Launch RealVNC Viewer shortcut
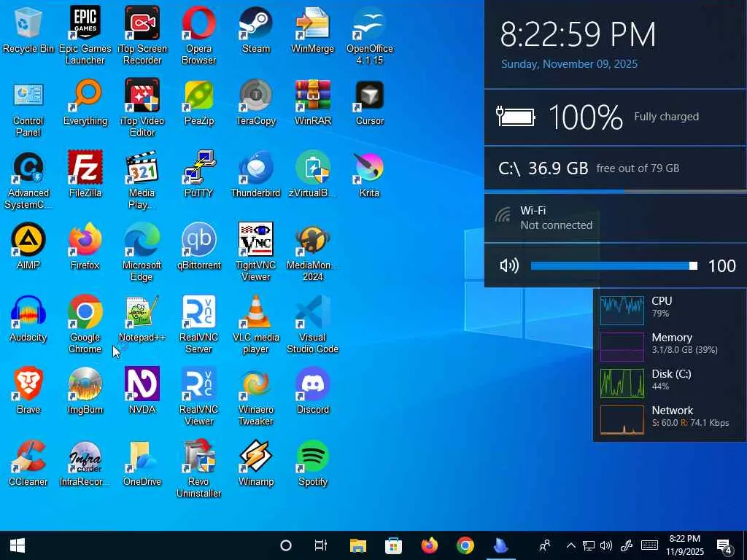Image resolution: width=747 pixels, height=560 pixels. (x=198, y=397)
